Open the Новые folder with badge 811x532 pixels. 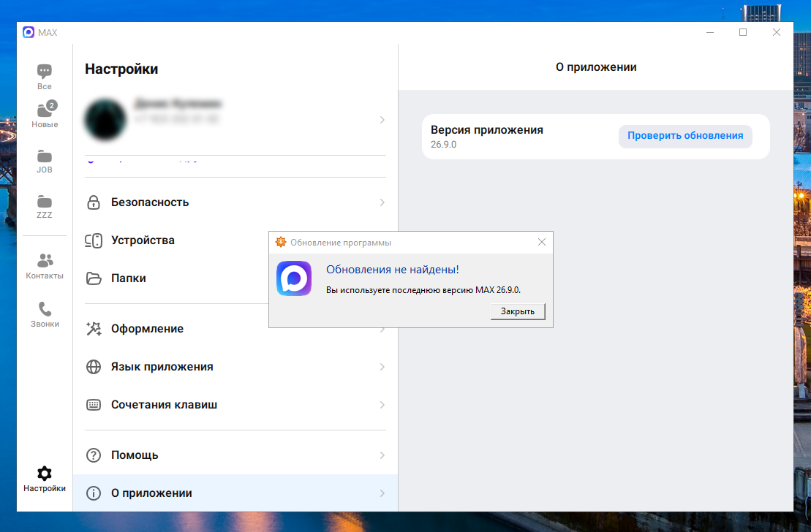coord(45,114)
